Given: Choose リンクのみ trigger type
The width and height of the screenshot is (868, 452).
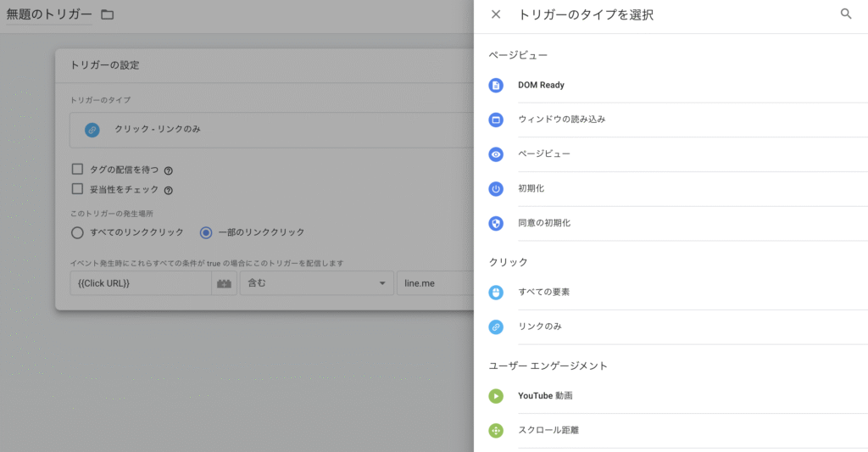Looking at the screenshot, I should (x=540, y=326).
